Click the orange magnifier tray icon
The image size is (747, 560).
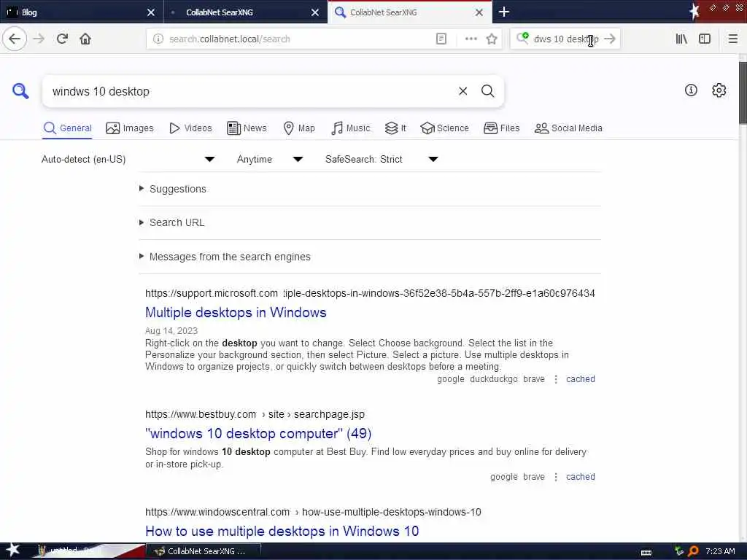tap(694, 551)
